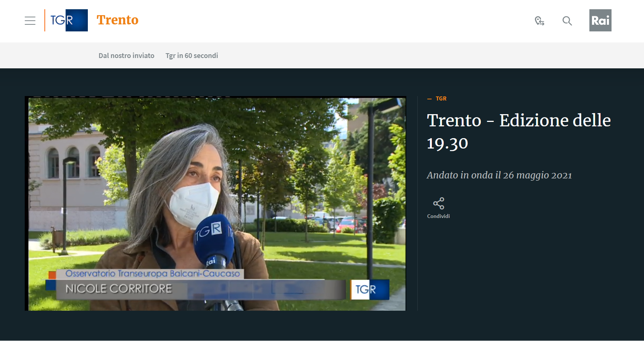Image resolution: width=644 pixels, height=341 pixels.
Task: Click the 'Trento – Edizione delle 19.30' headline
Action: pyautogui.click(x=518, y=132)
